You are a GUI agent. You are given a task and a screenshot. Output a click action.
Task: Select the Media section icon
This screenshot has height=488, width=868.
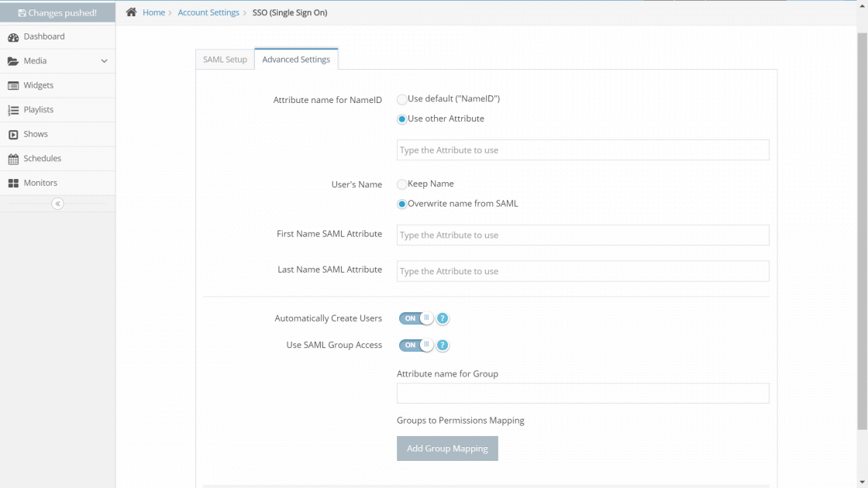15,60
